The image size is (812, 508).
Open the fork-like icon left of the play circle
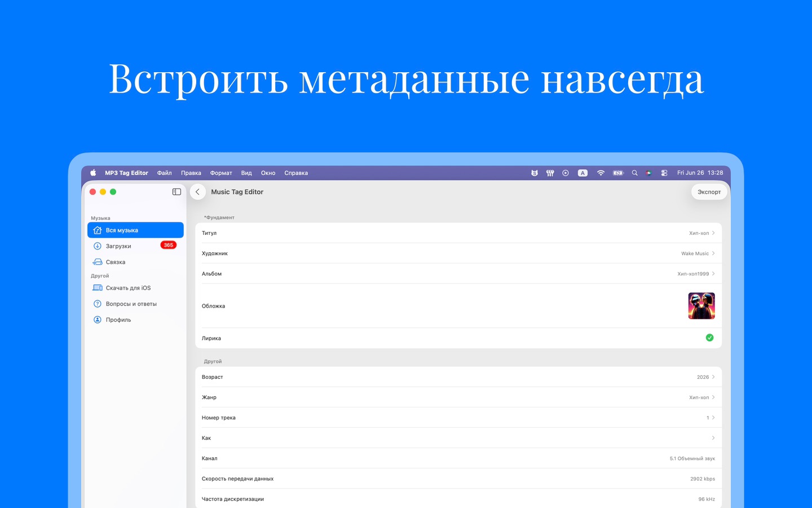[x=550, y=173]
